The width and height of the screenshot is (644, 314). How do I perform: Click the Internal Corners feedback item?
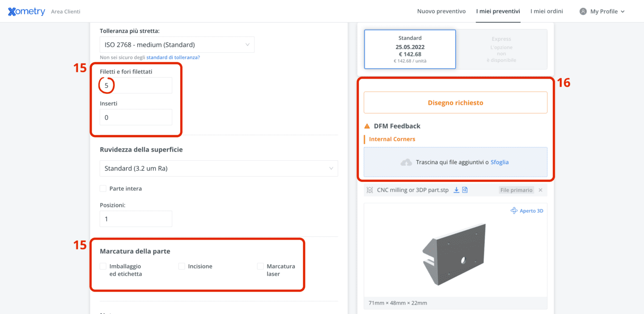click(392, 139)
